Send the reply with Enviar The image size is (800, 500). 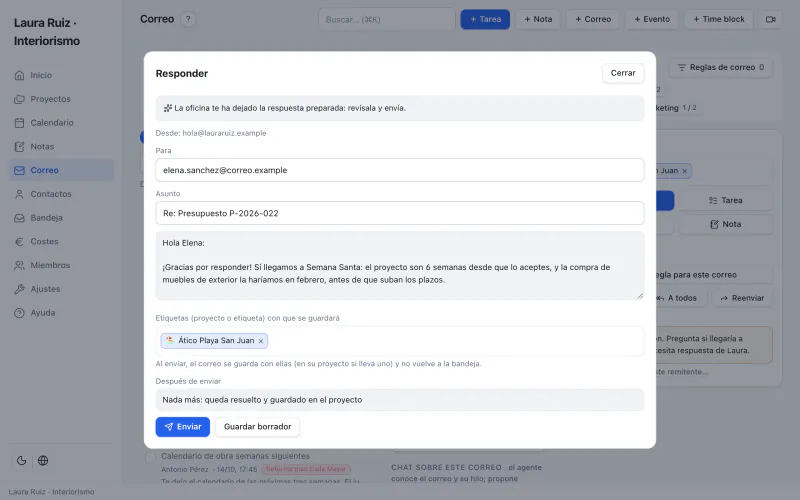coord(183,427)
